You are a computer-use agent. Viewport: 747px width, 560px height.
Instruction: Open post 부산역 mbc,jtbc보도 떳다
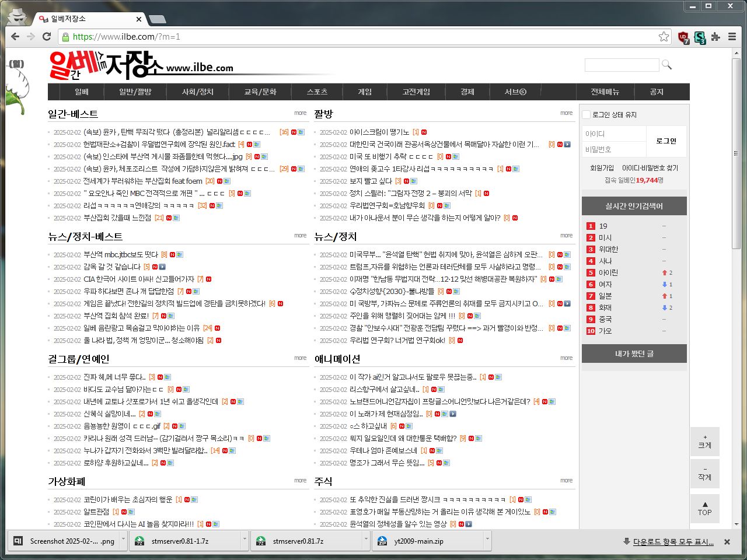121,255
